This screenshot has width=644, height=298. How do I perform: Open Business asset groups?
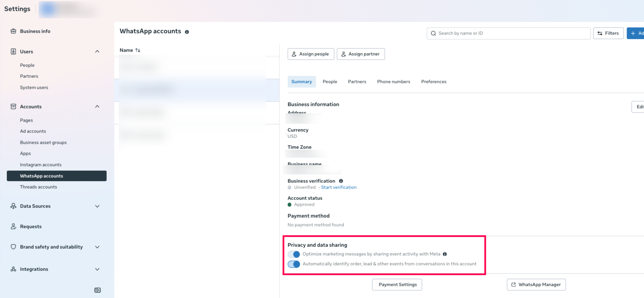(43, 142)
